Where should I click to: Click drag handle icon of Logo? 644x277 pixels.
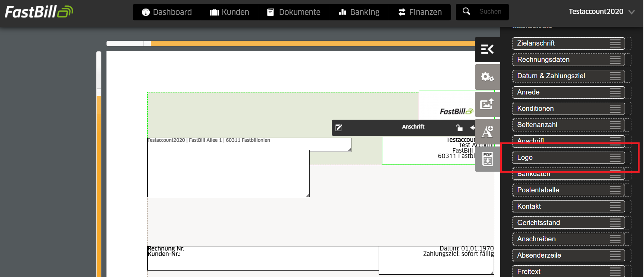[615, 157]
